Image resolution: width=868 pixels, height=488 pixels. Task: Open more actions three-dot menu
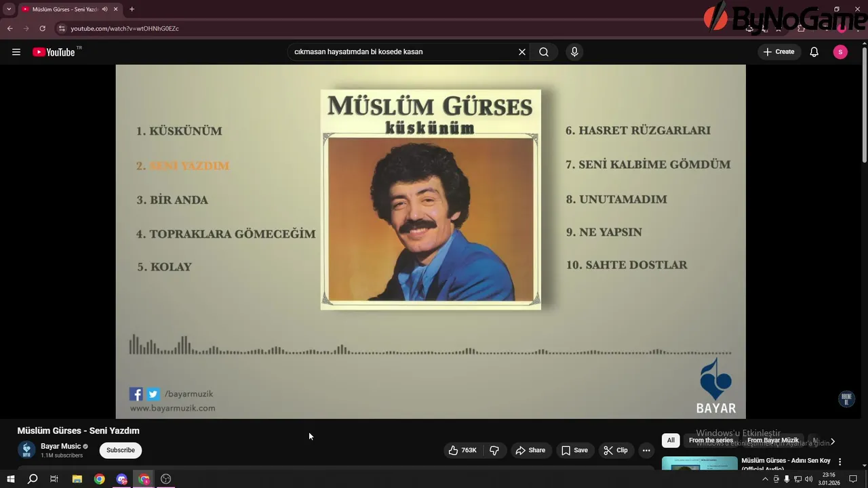tap(646, 450)
